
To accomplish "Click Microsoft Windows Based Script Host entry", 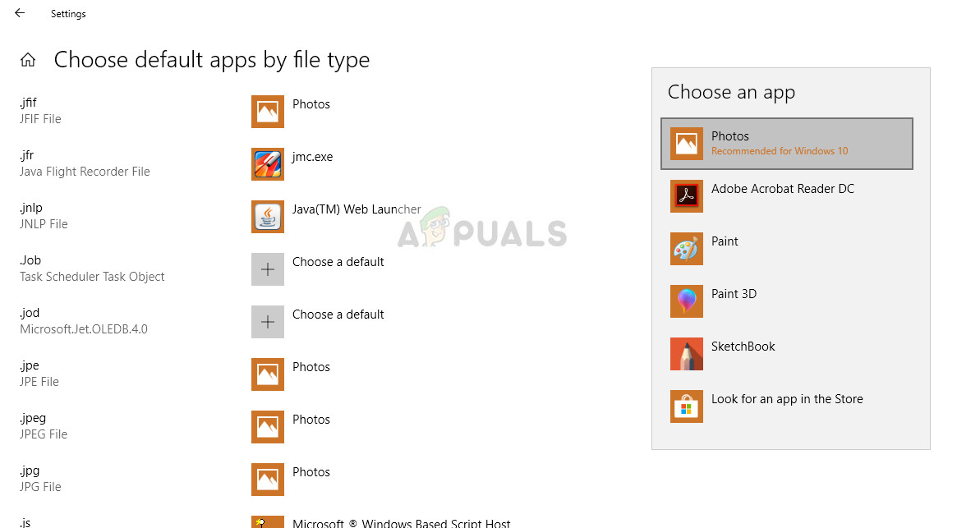I will (401, 523).
